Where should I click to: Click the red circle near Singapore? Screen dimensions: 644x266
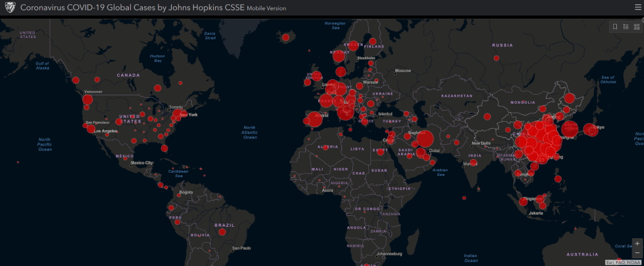point(524,201)
